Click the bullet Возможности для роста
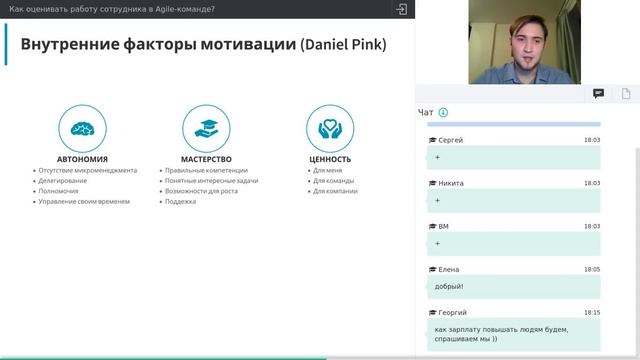Image resolution: width=640 pixels, height=360 pixels. pos(201,191)
